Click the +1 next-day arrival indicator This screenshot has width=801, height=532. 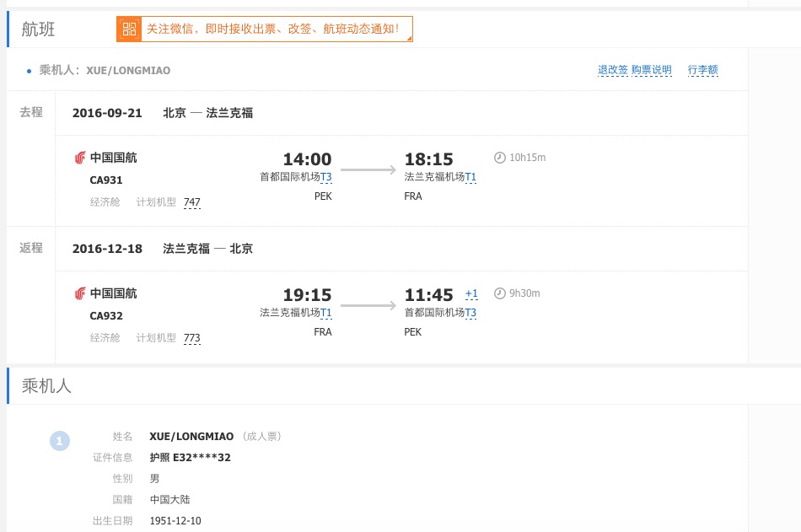(471, 294)
